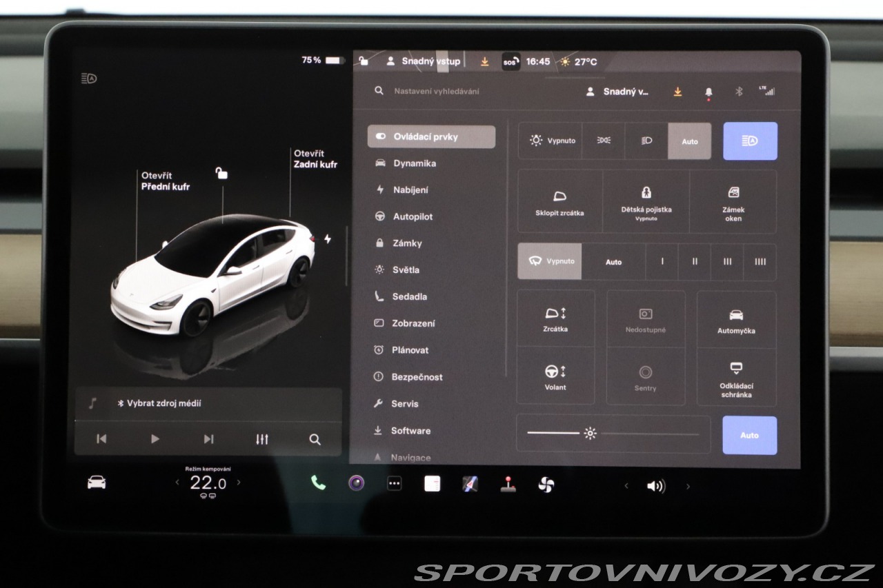
Task: Select the parking lights option
Action: click(604, 141)
